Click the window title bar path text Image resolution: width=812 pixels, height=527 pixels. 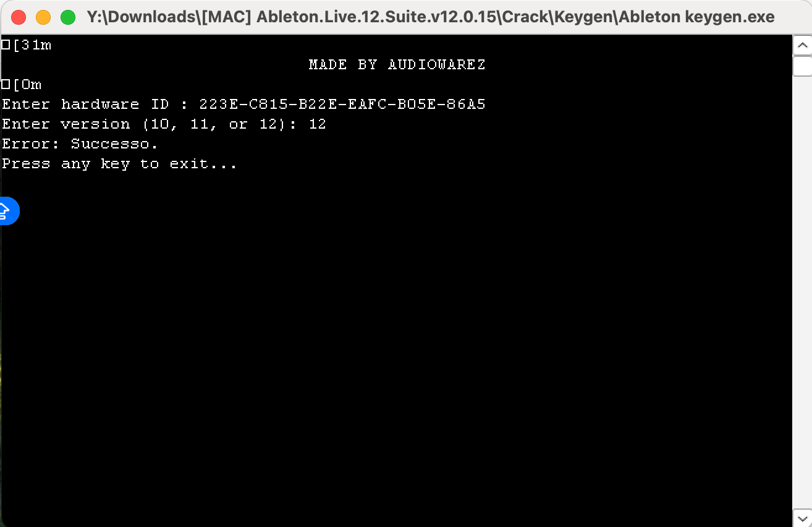click(x=431, y=17)
